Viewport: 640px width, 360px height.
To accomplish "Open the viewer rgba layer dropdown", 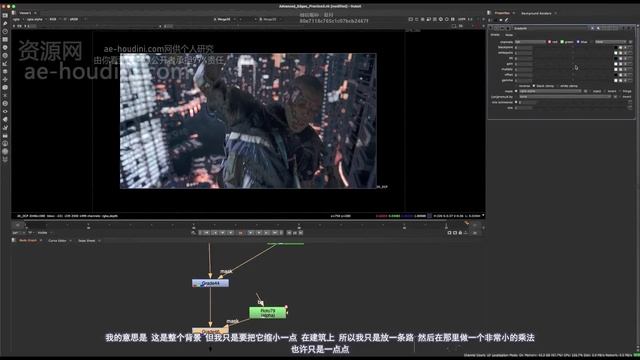I will (x=17, y=19).
